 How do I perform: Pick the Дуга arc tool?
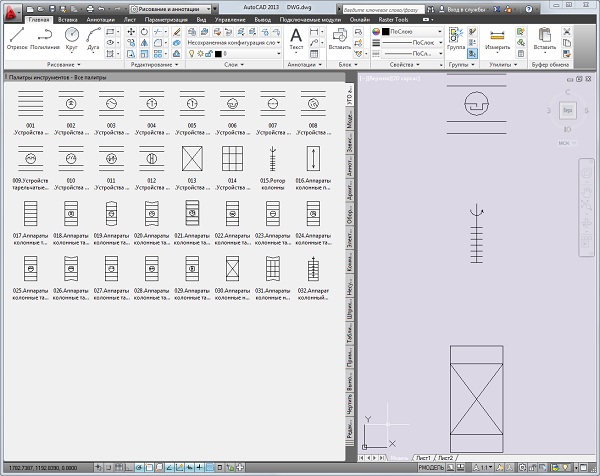[x=95, y=37]
